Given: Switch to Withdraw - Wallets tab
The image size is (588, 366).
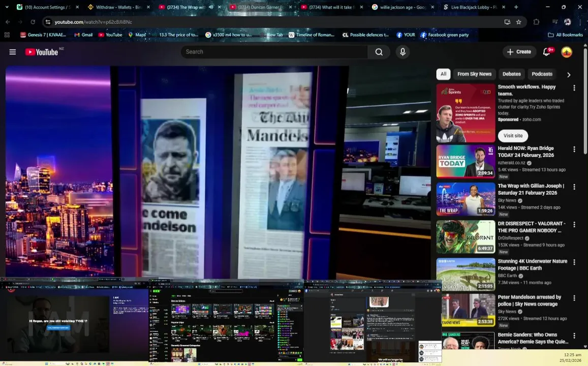Looking at the screenshot, I should click(118, 7).
